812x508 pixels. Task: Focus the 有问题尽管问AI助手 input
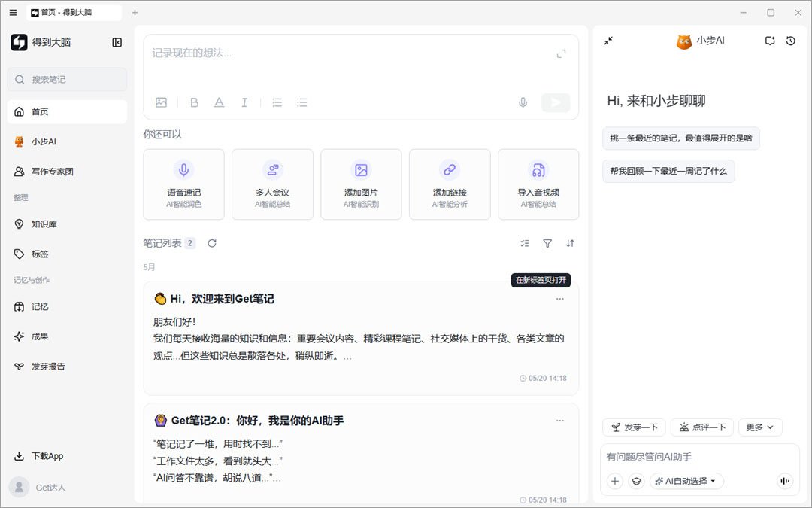[x=699, y=457]
